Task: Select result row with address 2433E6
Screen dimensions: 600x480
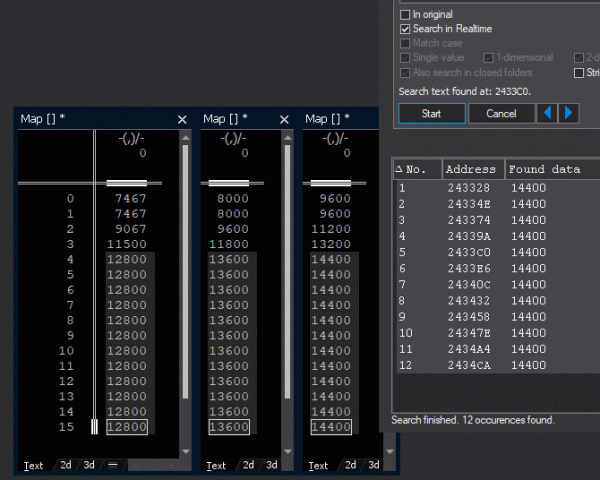Action: (497, 268)
